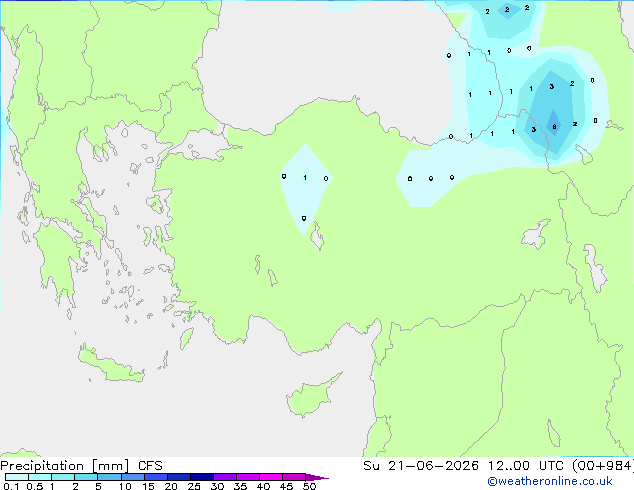Screen dimensions: 634x490
Task: Click the 'Su 21-06-2026' date text
Action: (421, 466)
